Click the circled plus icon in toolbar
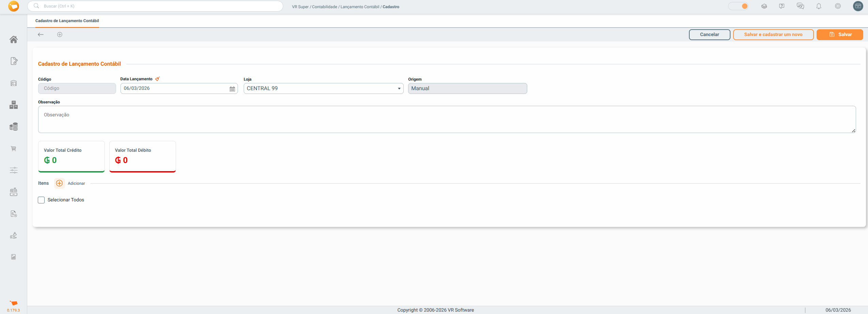The width and height of the screenshot is (868, 314). [x=60, y=34]
